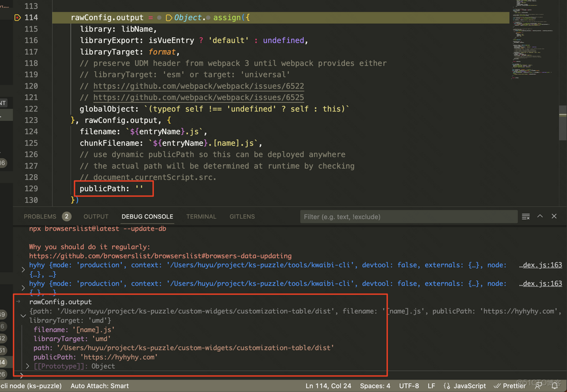Switch to the TERMINAL tab

[201, 217]
